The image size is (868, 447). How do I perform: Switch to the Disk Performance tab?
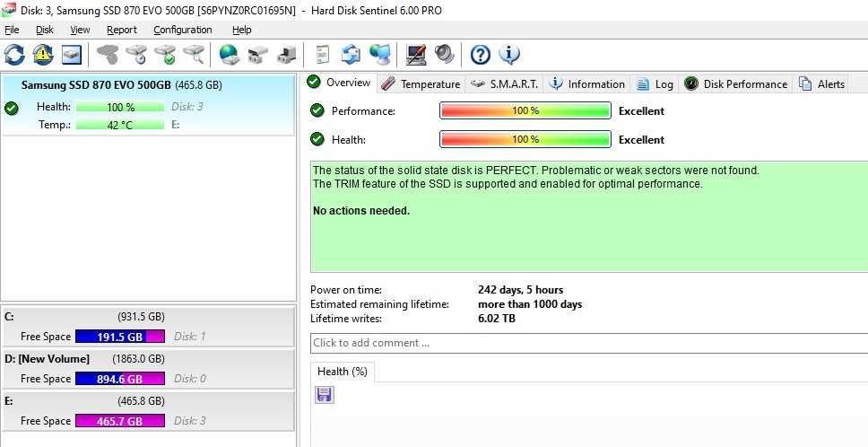click(x=736, y=84)
